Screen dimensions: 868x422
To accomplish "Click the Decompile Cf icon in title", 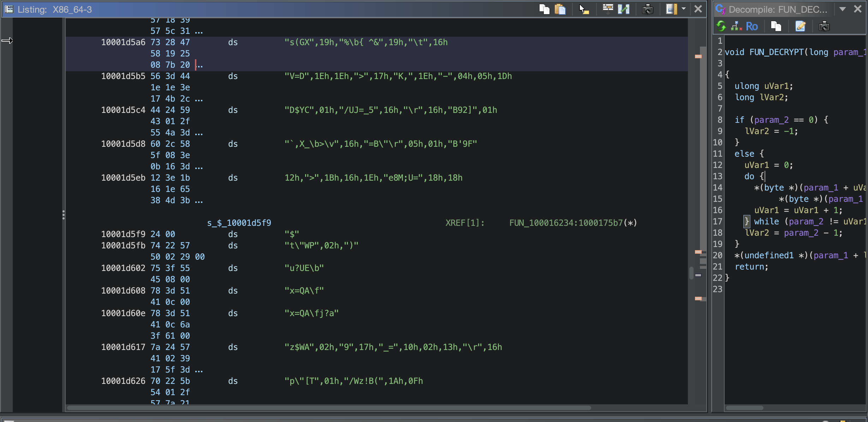I will [720, 10].
